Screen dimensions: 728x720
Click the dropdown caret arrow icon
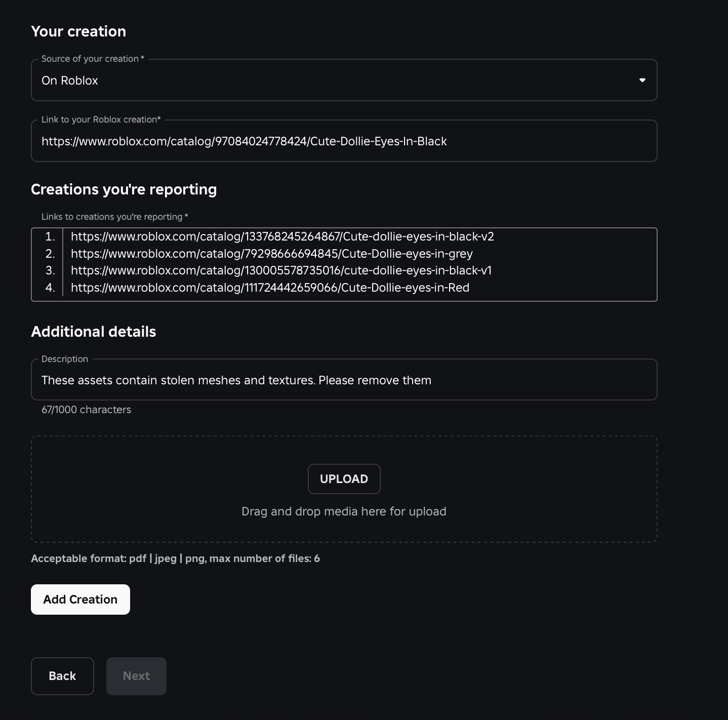click(642, 81)
